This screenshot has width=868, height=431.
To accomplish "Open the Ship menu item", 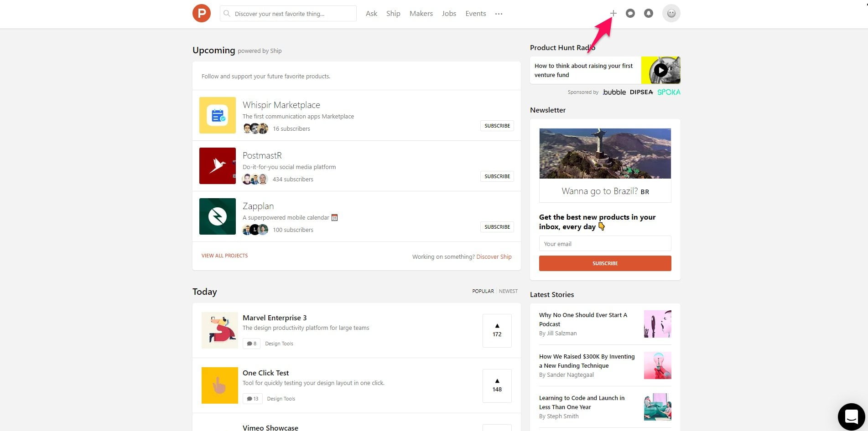I will coord(393,14).
